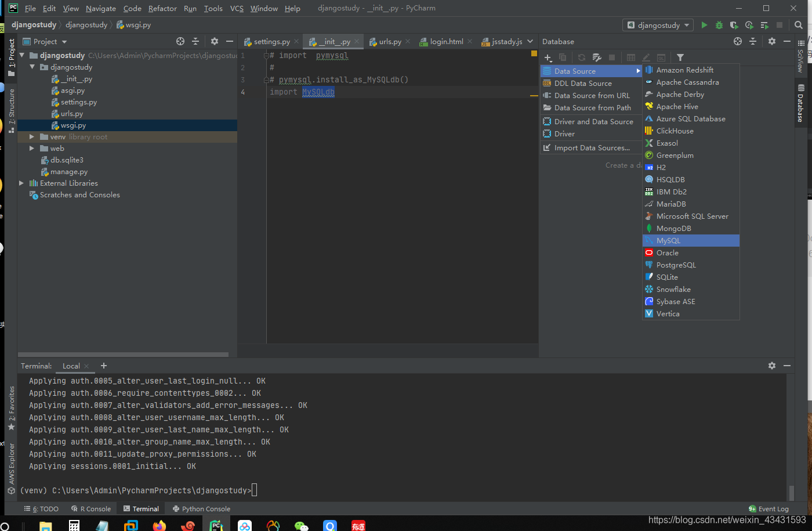Collapse the inner djangostudy package folder
Viewport: 812px width, 531px height.
click(32, 67)
